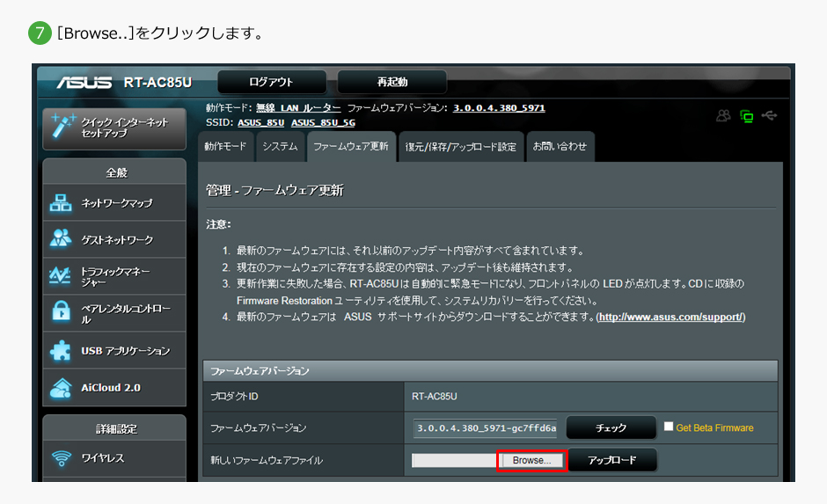
Task: Open the Network Map icon (ネットワークマップ)
Action: click(61, 203)
